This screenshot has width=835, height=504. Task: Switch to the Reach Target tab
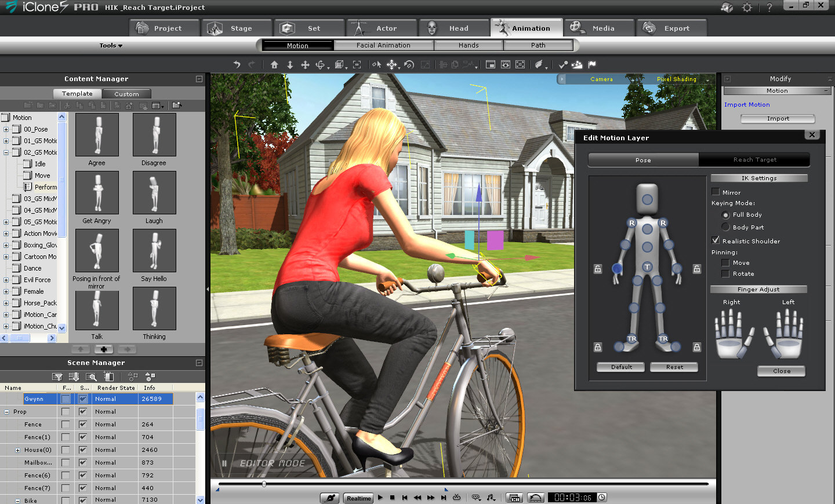point(754,160)
